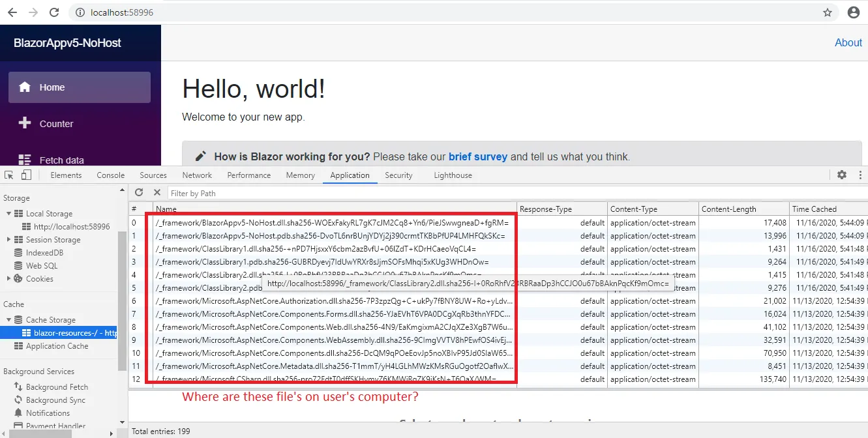868x438 pixels.
Task: Click the Application Cache grid icon
Action: (18, 346)
